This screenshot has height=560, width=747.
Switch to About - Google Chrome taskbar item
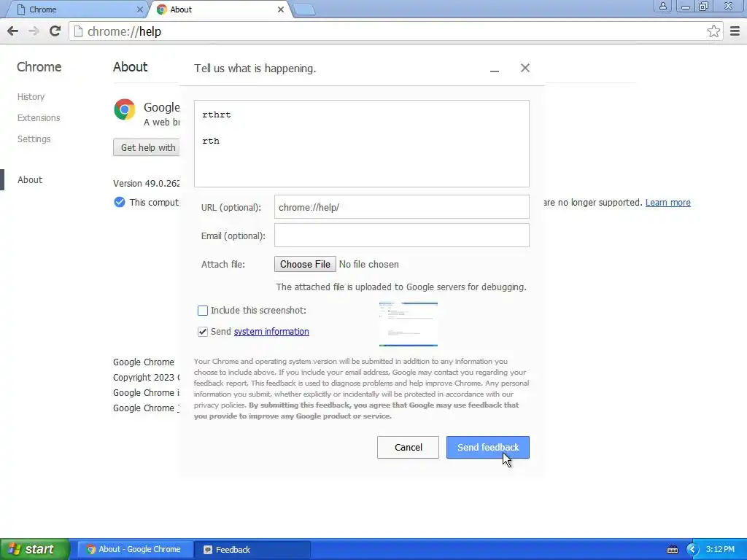click(x=135, y=550)
